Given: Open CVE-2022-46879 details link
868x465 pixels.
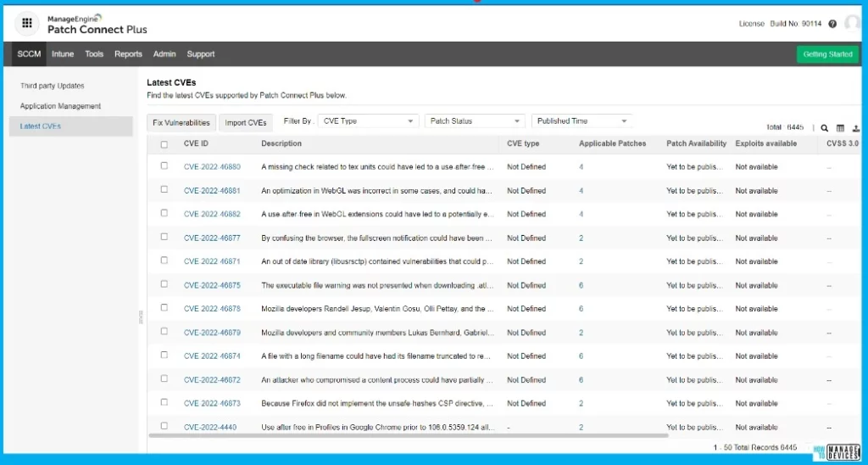Looking at the screenshot, I should tap(212, 333).
